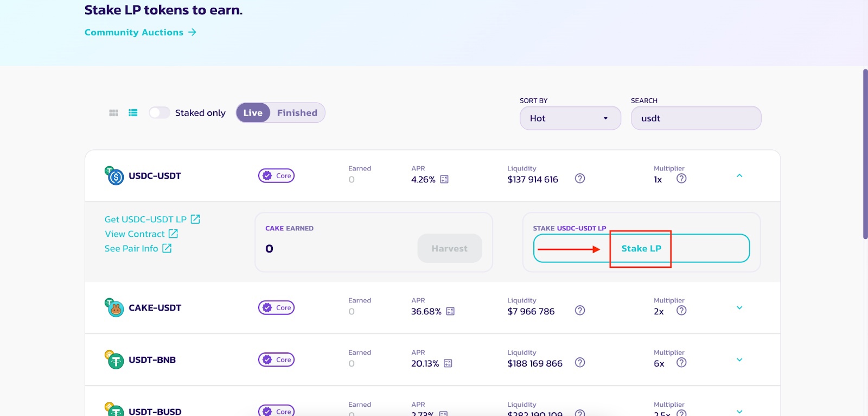The height and width of the screenshot is (416, 868).
Task: Click the Harvest button
Action: pos(450,249)
